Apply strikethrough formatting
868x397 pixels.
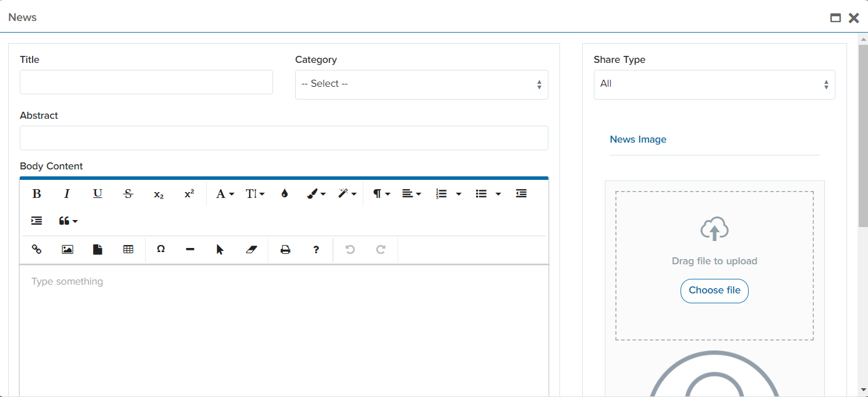pos(128,194)
